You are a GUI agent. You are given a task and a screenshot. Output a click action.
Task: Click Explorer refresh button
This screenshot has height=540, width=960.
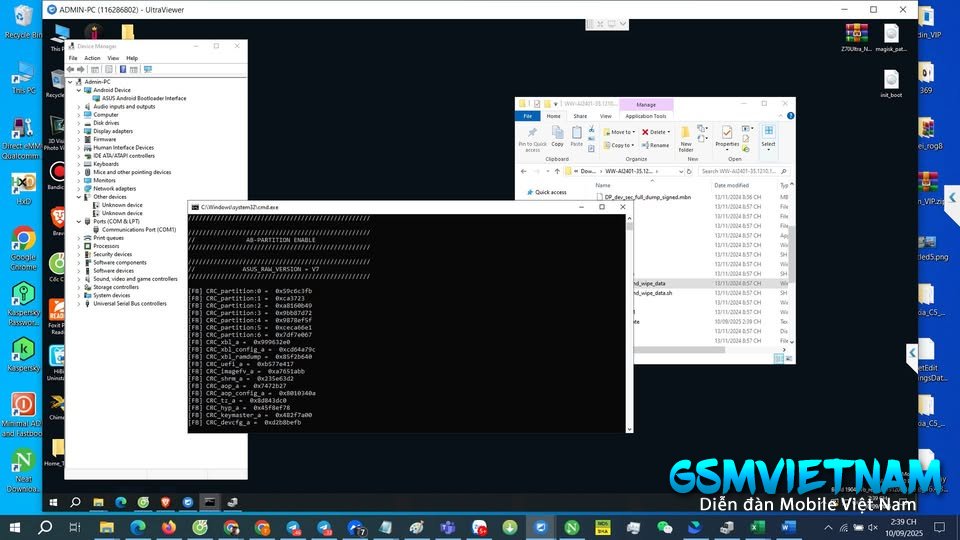689,171
